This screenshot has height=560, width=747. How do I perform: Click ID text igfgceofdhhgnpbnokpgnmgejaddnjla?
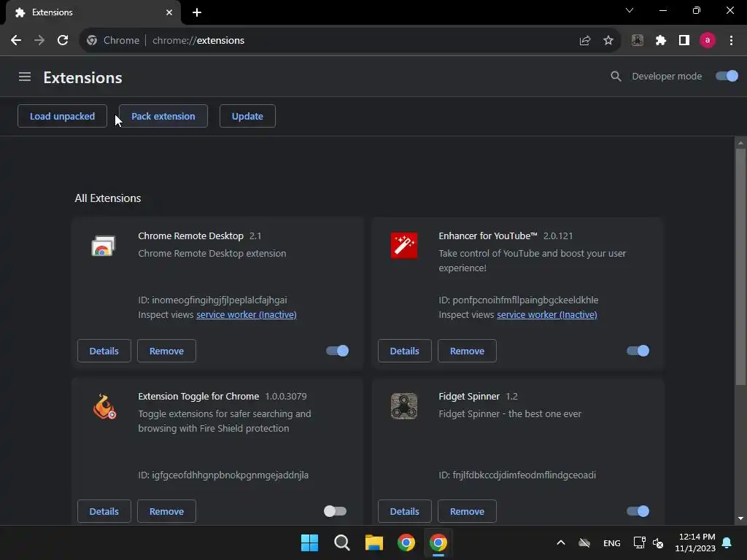click(x=230, y=475)
